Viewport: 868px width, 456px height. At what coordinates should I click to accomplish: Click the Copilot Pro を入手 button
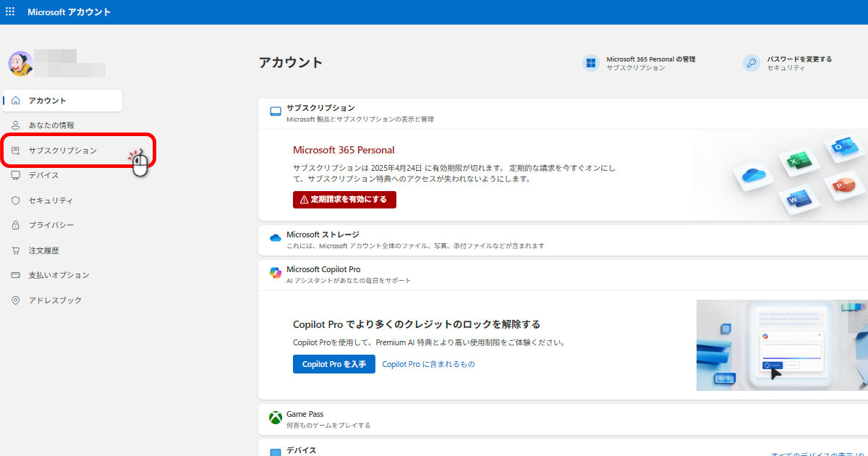[334, 364]
